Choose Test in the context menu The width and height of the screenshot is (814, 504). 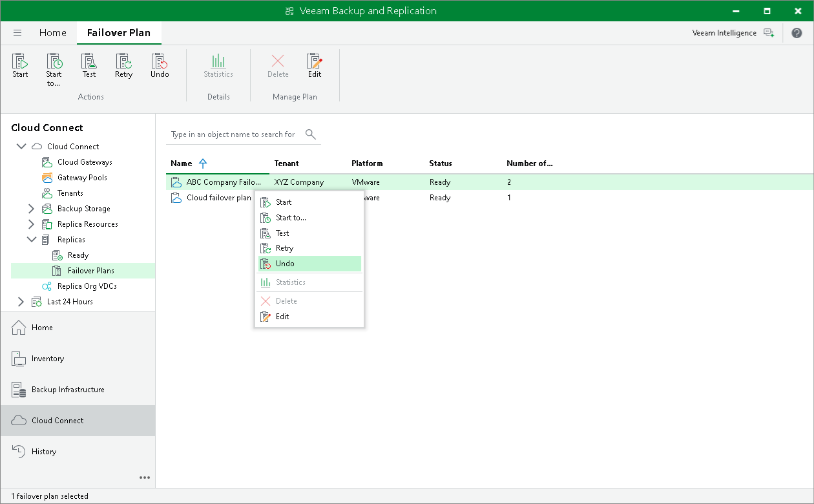pyautogui.click(x=309, y=233)
